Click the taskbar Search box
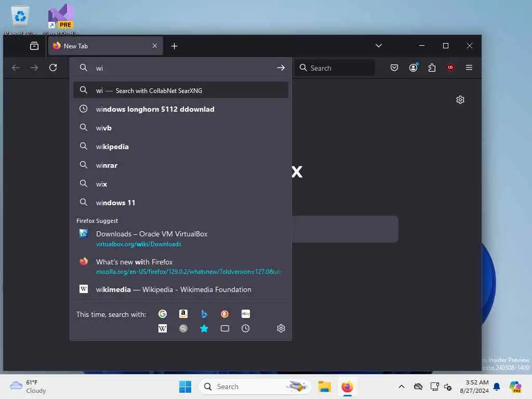Viewport: 532px width, 399px height. point(255,387)
